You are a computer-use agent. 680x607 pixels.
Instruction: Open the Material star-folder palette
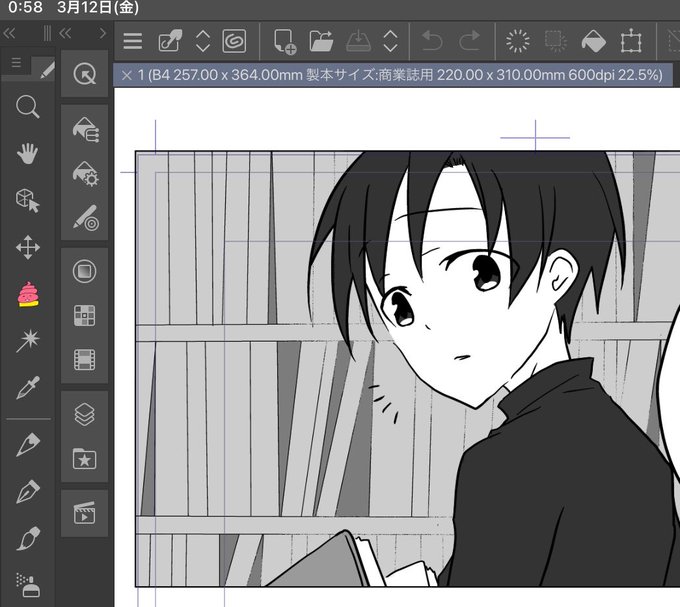pyautogui.click(x=85, y=459)
